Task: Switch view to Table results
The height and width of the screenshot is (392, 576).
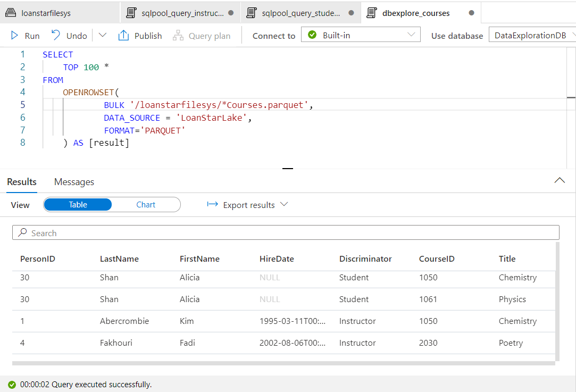Action: pos(78,204)
